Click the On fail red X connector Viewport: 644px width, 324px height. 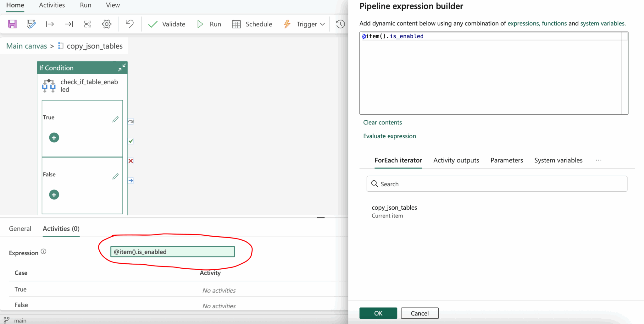131,161
